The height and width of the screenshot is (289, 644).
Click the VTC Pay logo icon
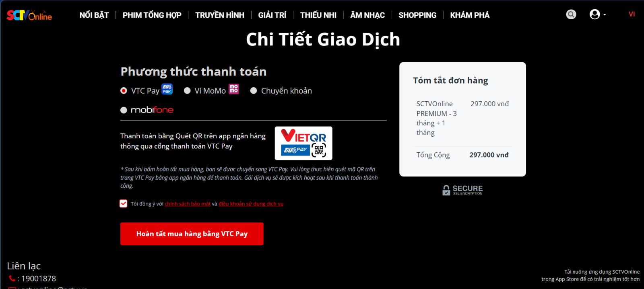pyautogui.click(x=167, y=89)
